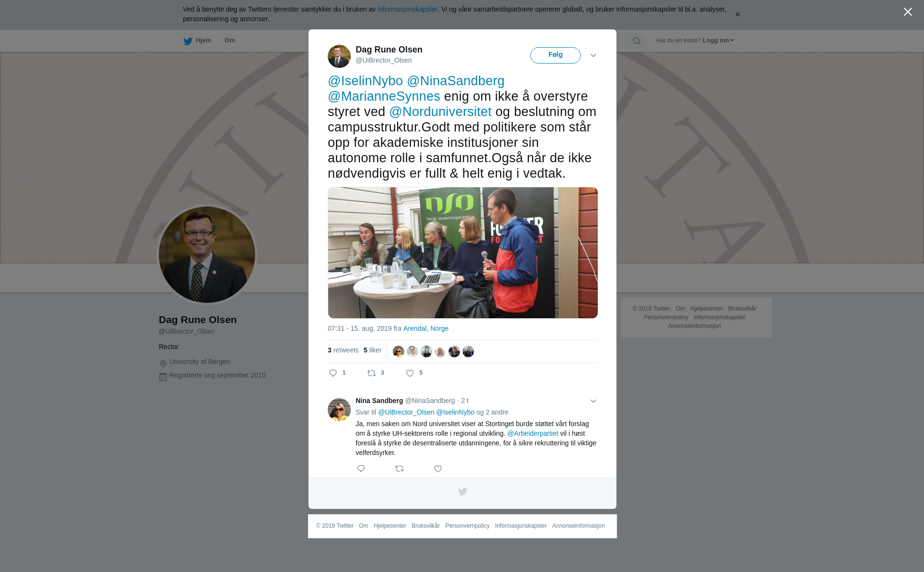
Task: Reply to Nina Sandberg's comment
Action: (x=361, y=468)
